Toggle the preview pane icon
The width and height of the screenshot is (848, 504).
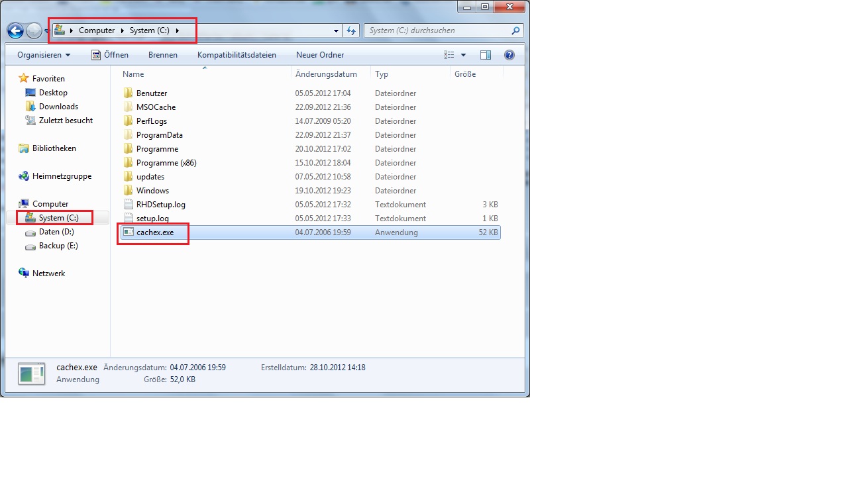pos(486,55)
